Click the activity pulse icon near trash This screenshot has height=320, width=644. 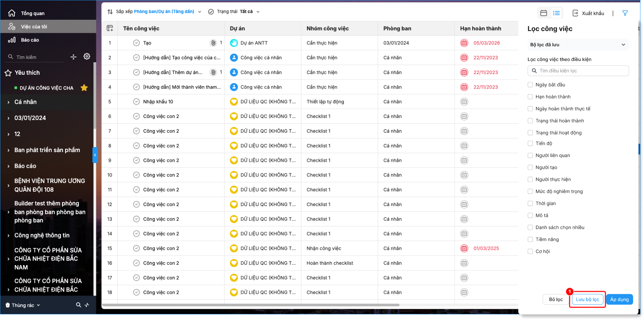tap(87, 305)
